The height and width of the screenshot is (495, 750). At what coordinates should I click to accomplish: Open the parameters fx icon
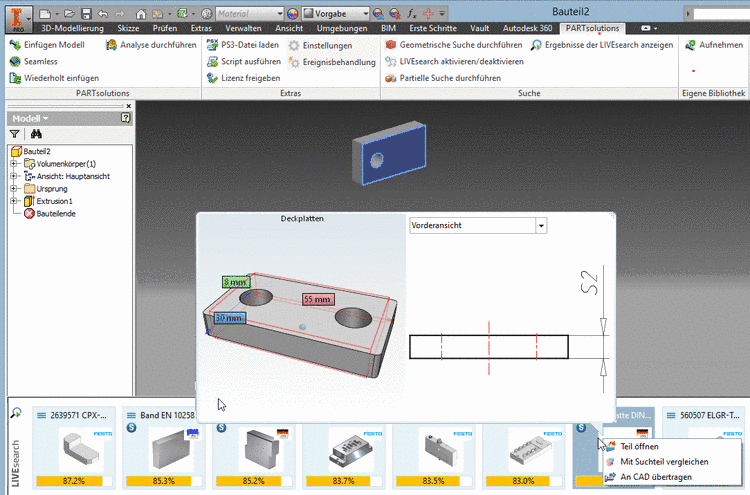[x=412, y=14]
